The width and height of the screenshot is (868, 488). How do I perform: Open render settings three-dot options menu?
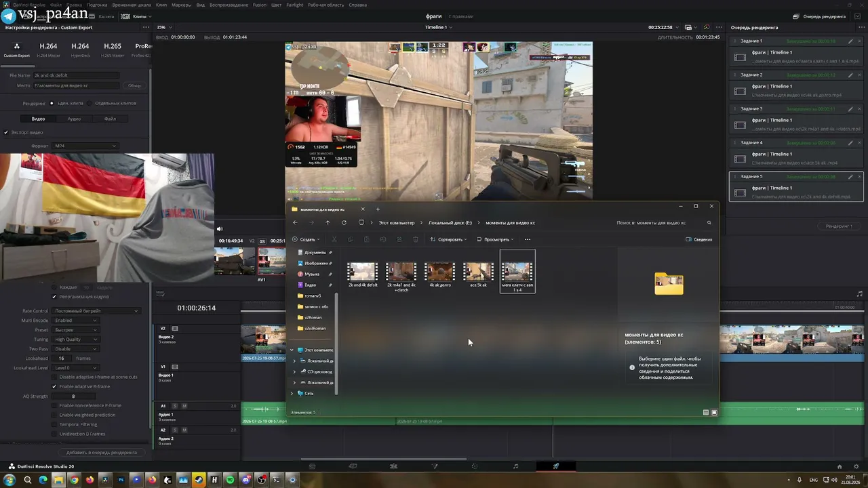coord(146,28)
